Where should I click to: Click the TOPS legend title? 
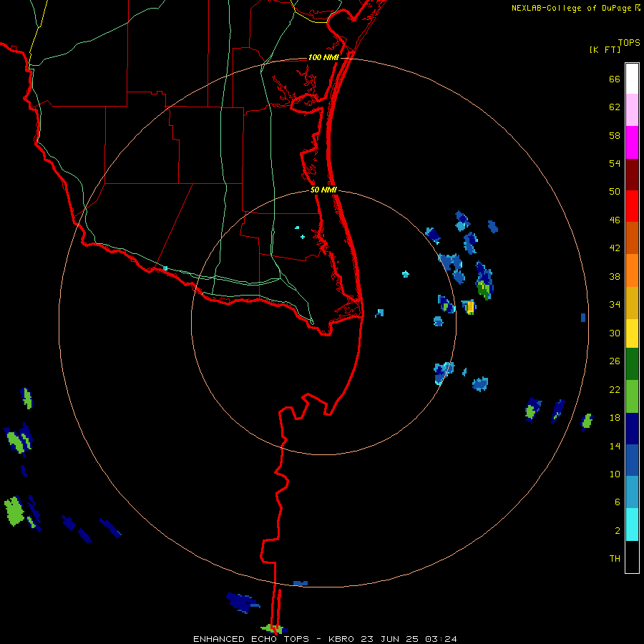[629, 42]
